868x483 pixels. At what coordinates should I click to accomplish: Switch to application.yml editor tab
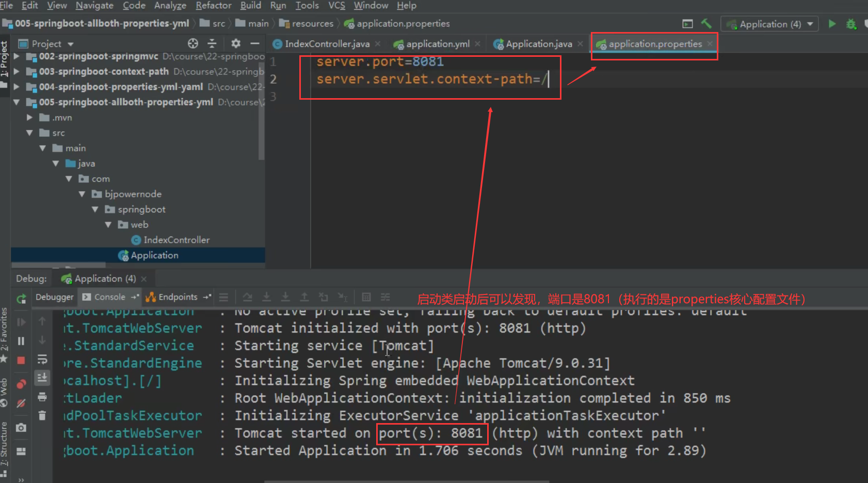click(x=438, y=44)
